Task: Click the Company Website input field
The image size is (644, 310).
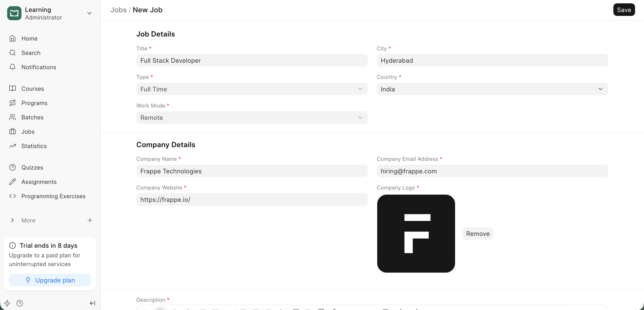Action: click(252, 200)
